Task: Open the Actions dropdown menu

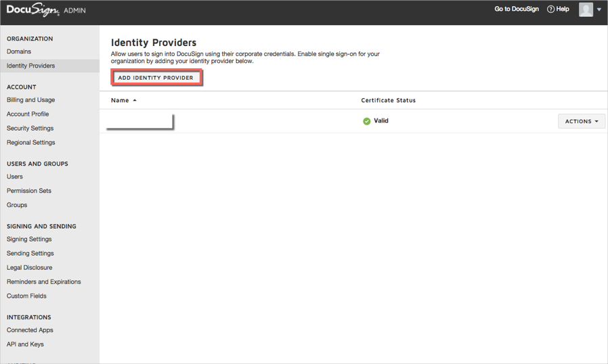Action: pyautogui.click(x=581, y=121)
